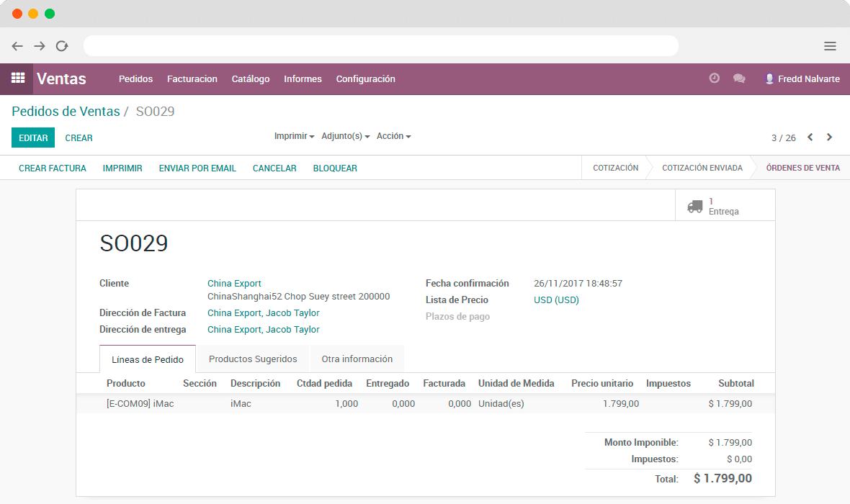Click the browser back arrow

(x=17, y=46)
